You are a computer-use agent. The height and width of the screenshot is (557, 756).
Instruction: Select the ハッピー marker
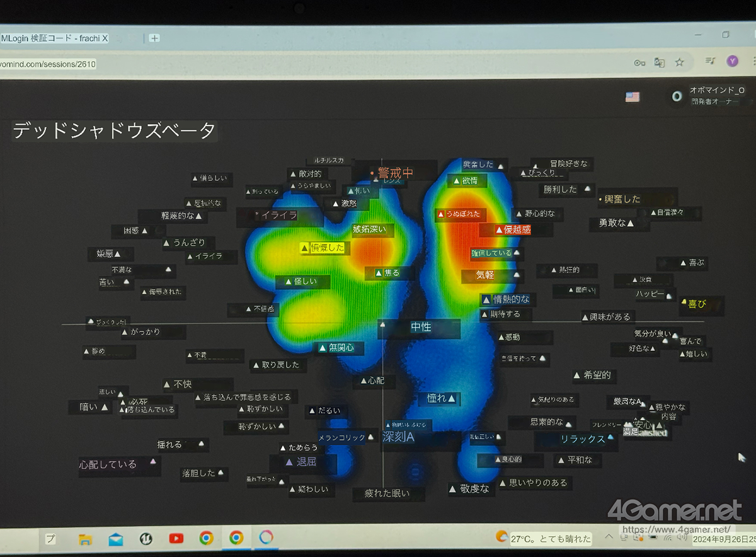click(x=654, y=294)
